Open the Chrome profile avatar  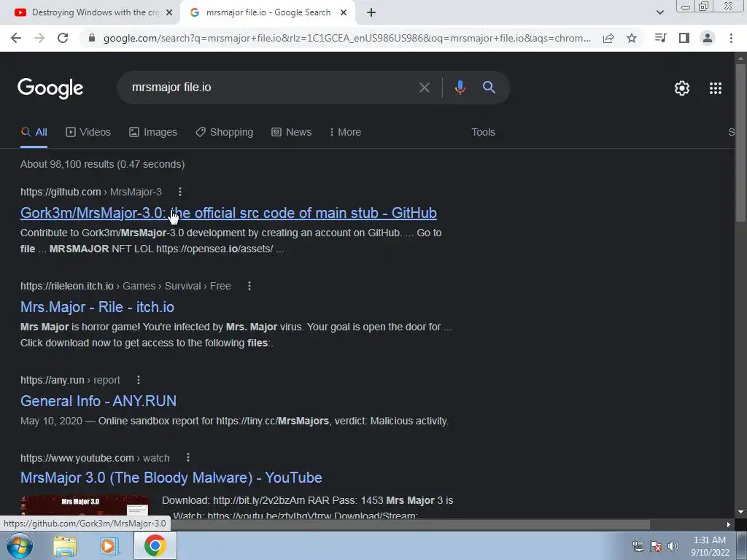[708, 38]
